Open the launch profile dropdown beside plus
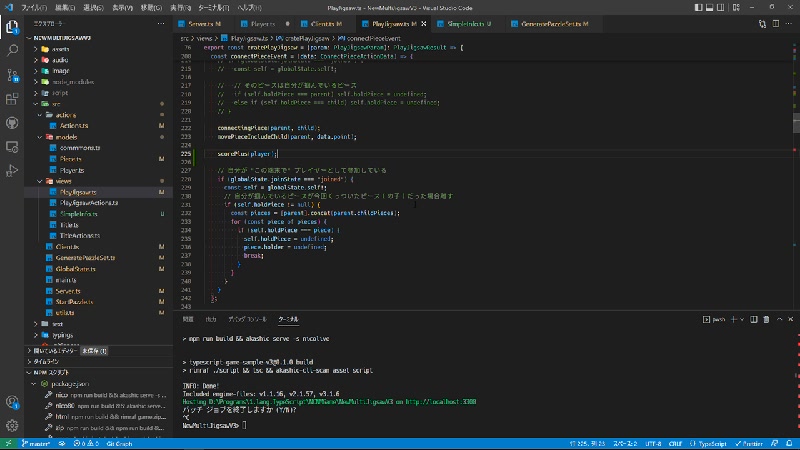The width and height of the screenshot is (800, 450). (x=742, y=319)
